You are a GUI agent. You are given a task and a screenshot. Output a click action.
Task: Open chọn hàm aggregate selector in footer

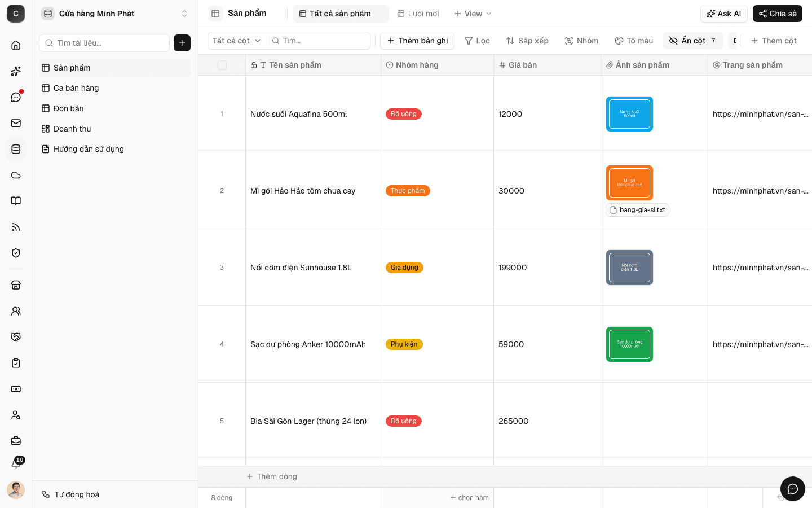(469, 498)
